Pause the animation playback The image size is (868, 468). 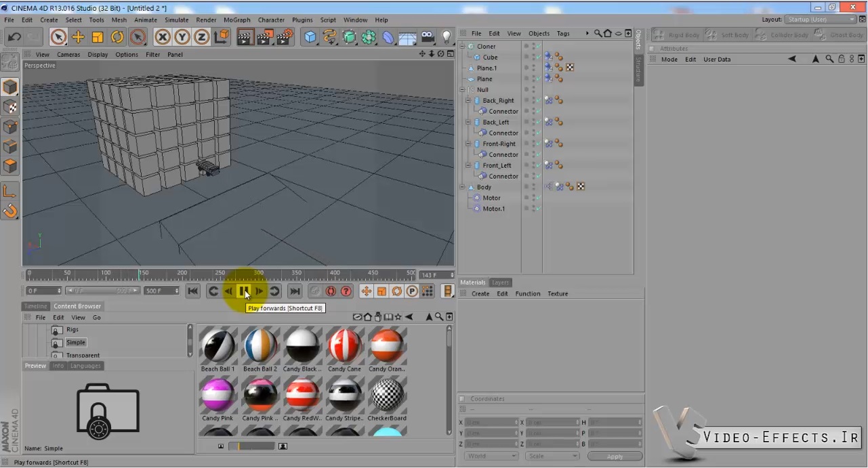[244, 291]
